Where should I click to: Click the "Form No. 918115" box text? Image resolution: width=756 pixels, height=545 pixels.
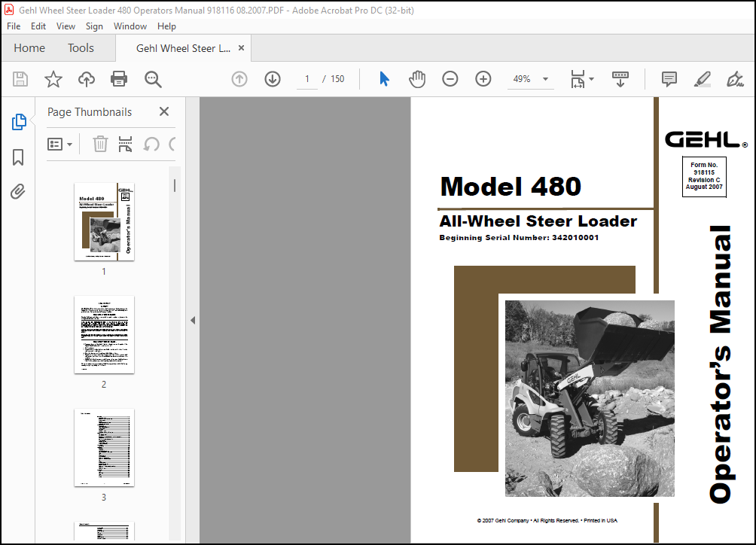pyautogui.click(x=704, y=176)
